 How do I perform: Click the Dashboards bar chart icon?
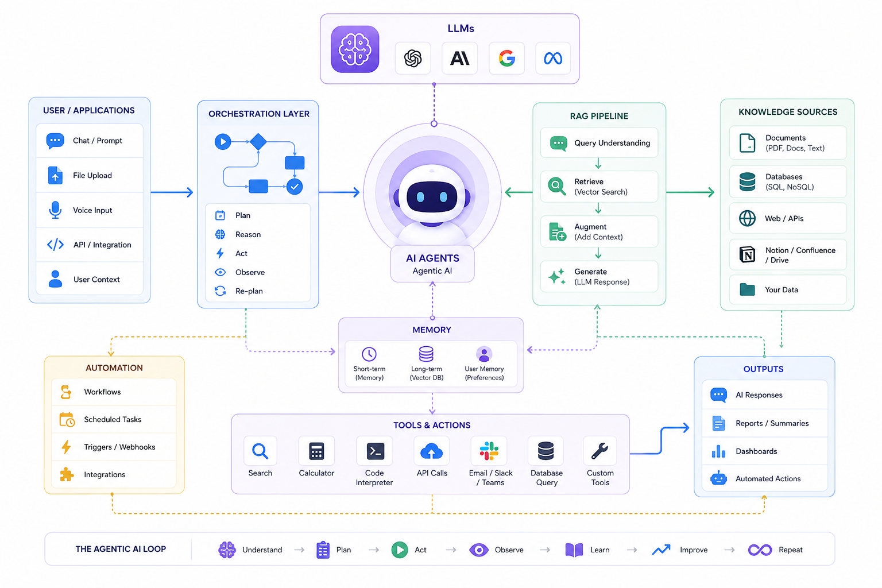coord(718,451)
